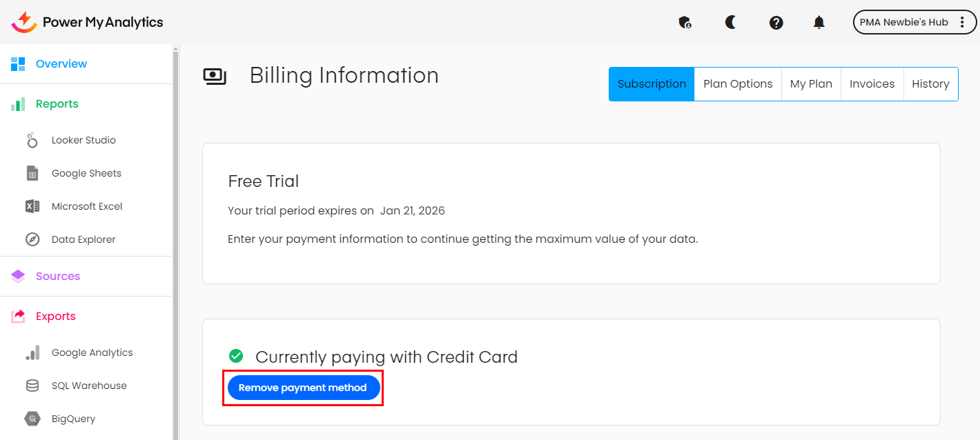The width and height of the screenshot is (980, 440).
Task: Switch to the Invoices tab
Action: [872, 84]
